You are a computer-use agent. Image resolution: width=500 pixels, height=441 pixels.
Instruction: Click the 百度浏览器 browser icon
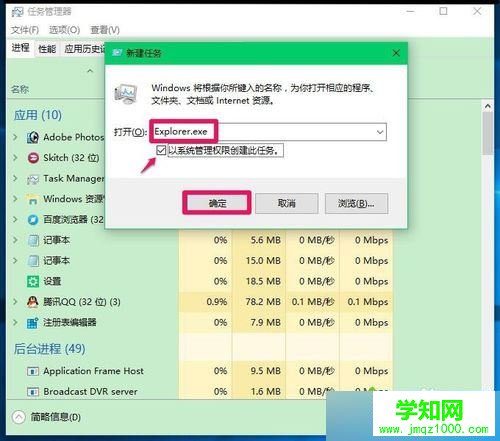pyautogui.click(x=33, y=220)
